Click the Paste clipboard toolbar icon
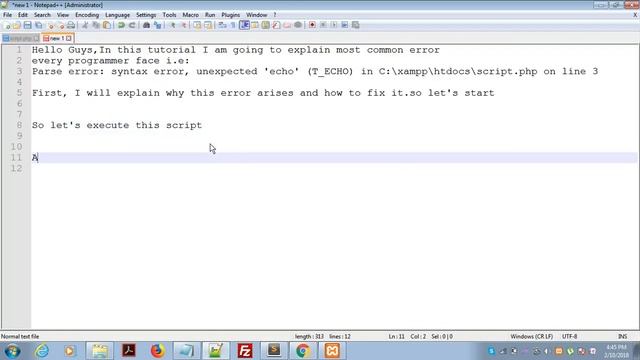Screen dimensions: 640x360 (107, 25)
